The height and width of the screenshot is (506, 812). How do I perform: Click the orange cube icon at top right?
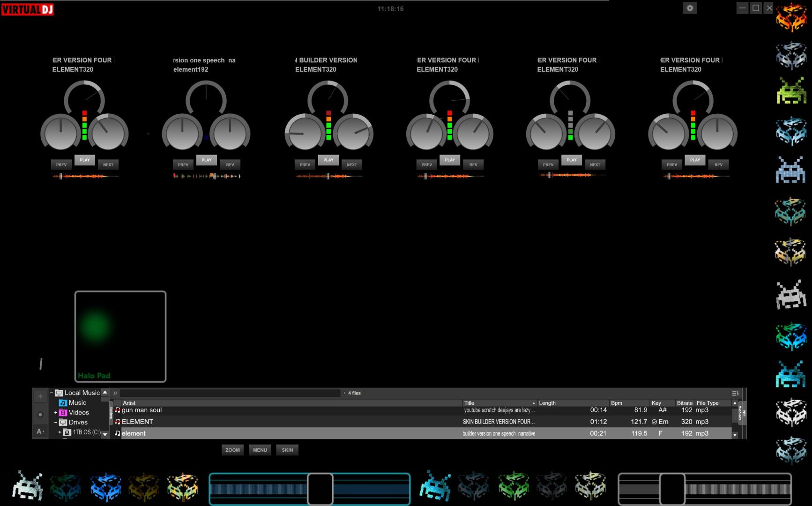pos(791,16)
